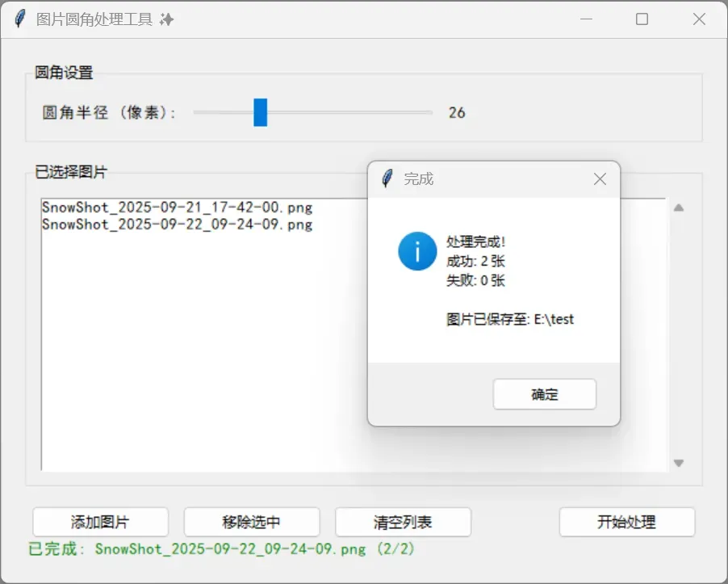The height and width of the screenshot is (584, 728).
Task: Click the feather icon in the main window title
Action: click(x=19, y=19)
